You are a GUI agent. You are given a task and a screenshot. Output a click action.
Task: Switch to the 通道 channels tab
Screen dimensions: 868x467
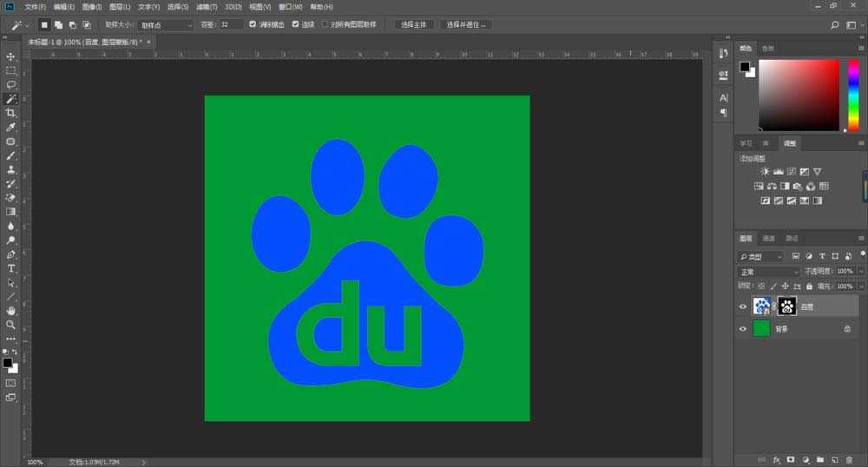pos(769,238)
